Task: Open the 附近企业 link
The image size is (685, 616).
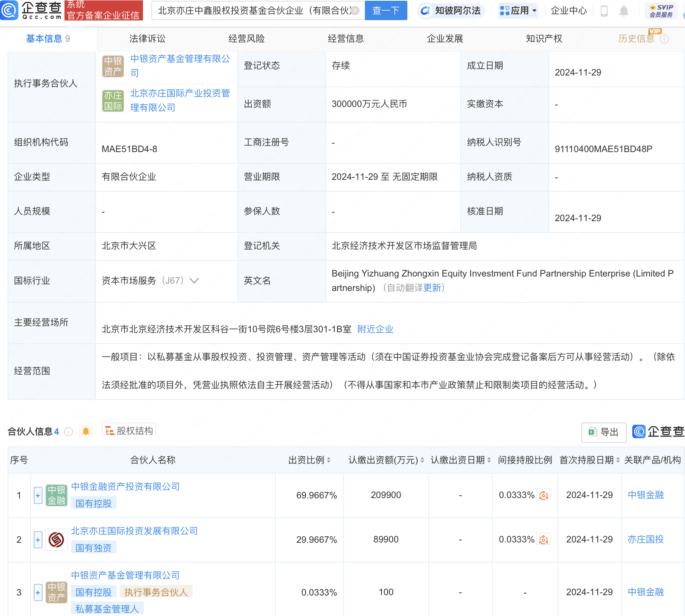Action: click(375, 329)
